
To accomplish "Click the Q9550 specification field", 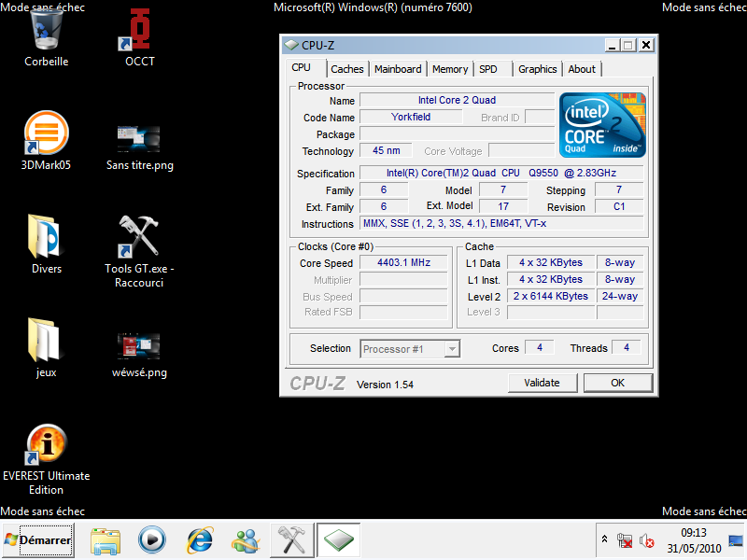I will [x=501, y=173].
